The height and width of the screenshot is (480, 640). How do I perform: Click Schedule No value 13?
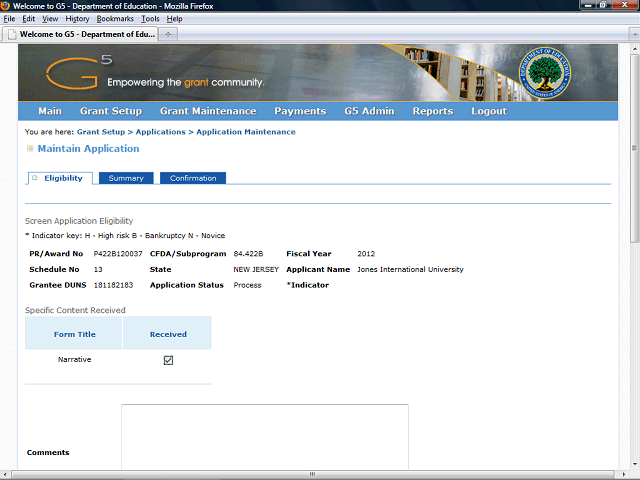click(x=98, y=269)
